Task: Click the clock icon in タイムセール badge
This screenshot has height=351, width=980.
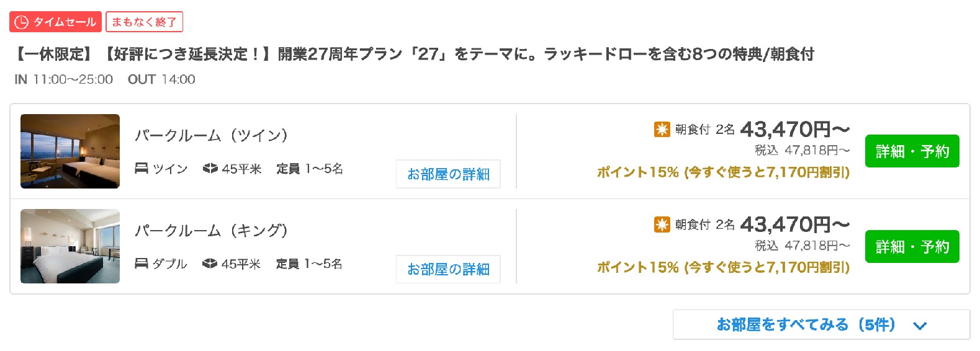Action: point(21,22)
